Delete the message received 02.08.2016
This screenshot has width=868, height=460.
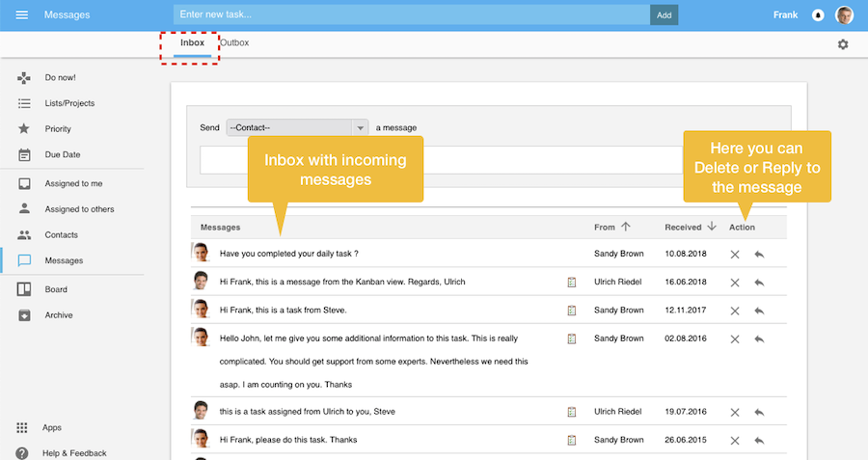pos(735,339)
